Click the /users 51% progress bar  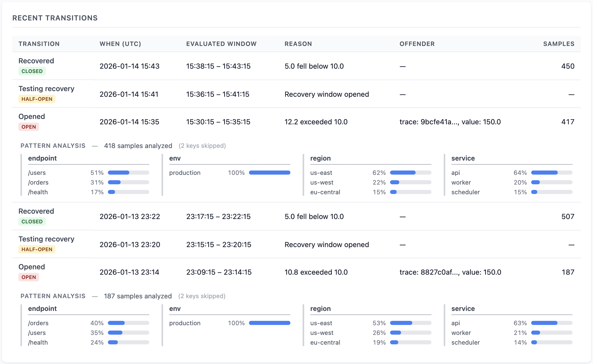128,173
